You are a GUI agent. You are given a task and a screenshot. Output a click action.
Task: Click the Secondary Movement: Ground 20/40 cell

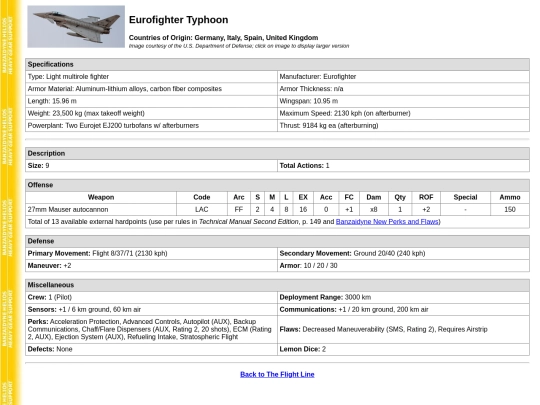403,253
